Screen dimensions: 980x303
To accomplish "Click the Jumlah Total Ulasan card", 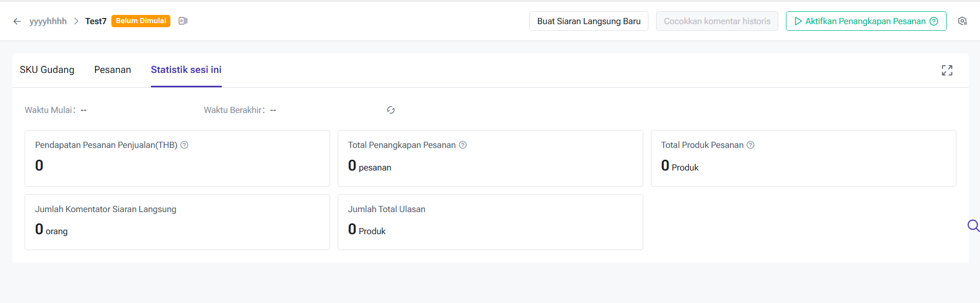I will pos(490,222).
